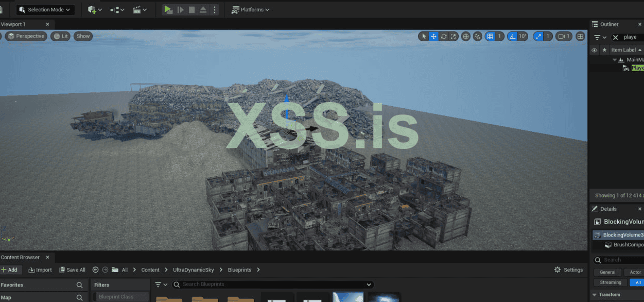
Task: Clear the Outliner search text
Action: (x=615, y=37)
